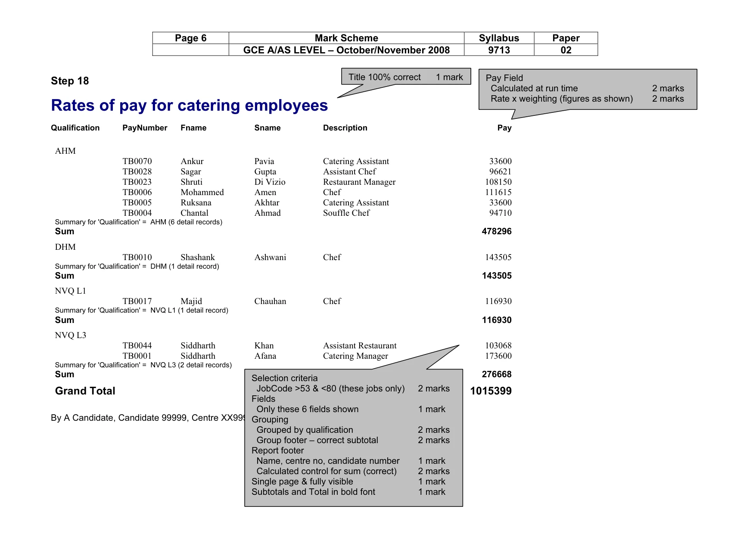Select the 'DHM' group heading
The width and height of the screenshot is (756, 534).
pyautogui.click(x=65, y=247)
